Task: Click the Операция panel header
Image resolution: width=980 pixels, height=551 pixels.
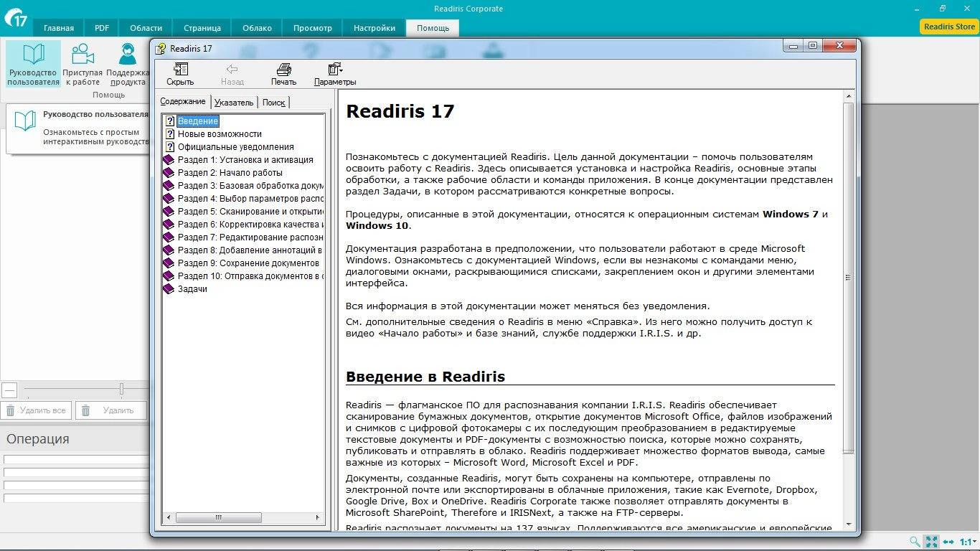Action: (x=38, y=439)
